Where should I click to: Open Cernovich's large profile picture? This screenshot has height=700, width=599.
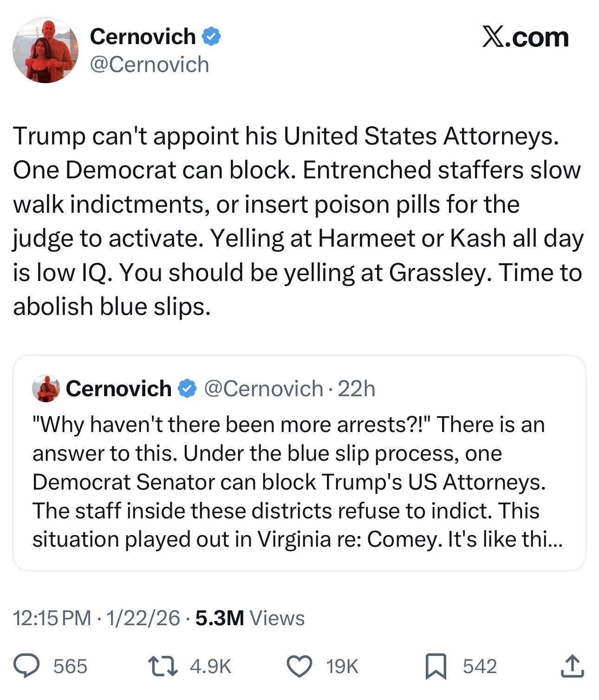pyautogui.click(x=46, y=51)
